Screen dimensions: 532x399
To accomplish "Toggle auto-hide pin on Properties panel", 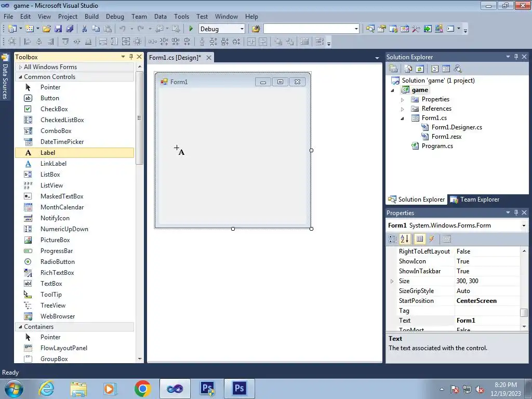I will tap(516, 212).
